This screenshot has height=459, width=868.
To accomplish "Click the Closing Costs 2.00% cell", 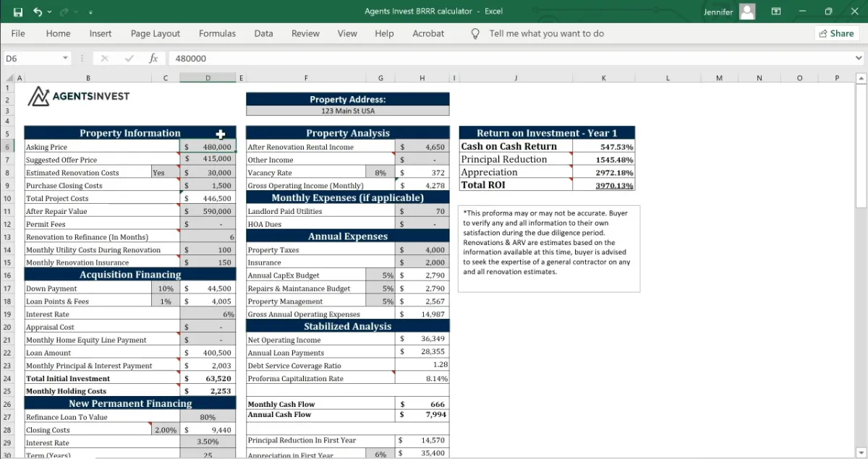I will point(165,430).
